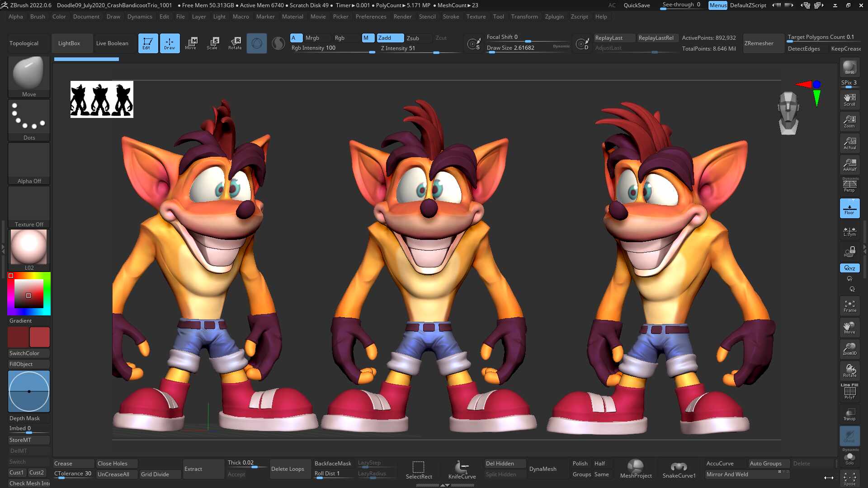Activate the Scale tool icon
868x488 pixels.
(212, 43)
